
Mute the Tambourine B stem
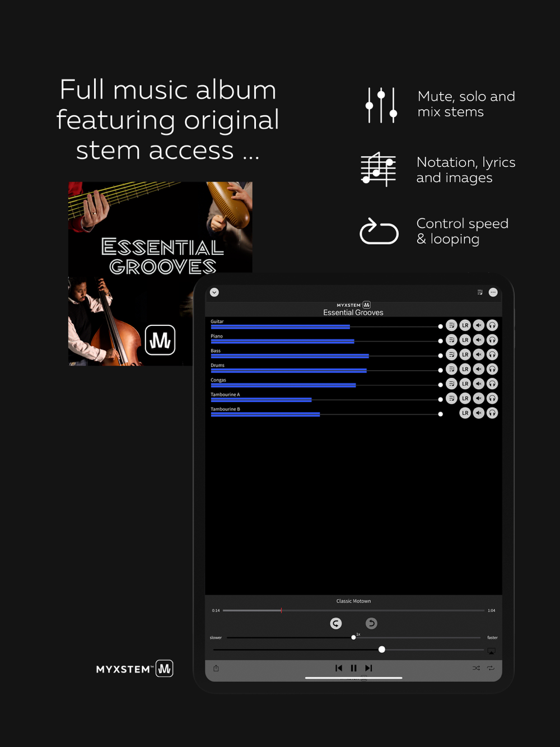pos(479,413)
